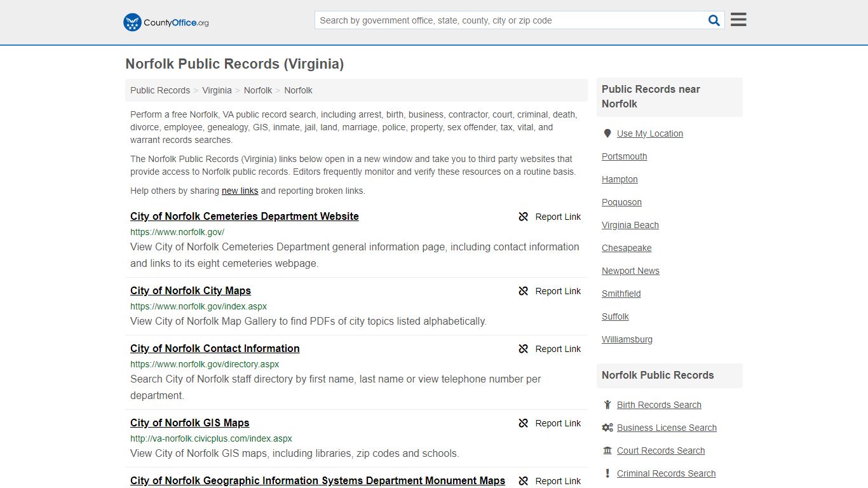868x488 pixels.
Task: Open Geographic Information Systems Department Monument Maps
Action: (318, 480)
